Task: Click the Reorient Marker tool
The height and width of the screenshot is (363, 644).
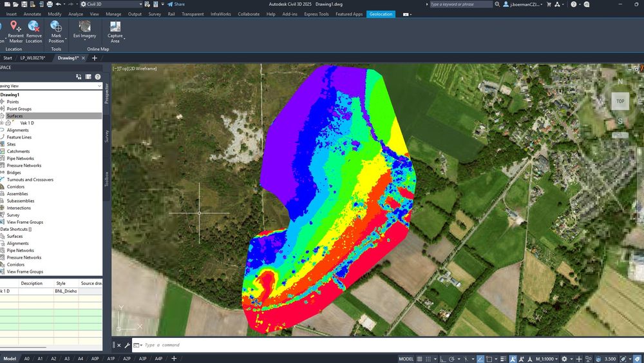Action: click(x=15, y=32)
